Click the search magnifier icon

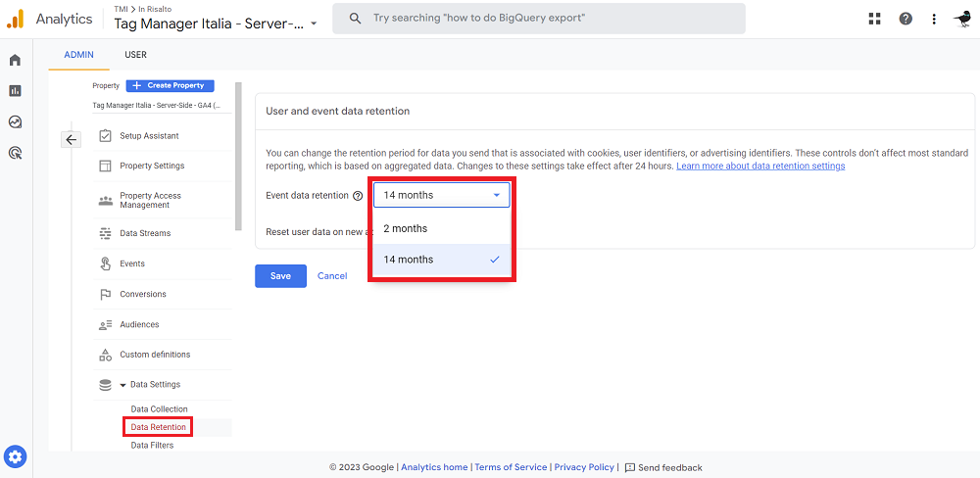pos(355,18)
